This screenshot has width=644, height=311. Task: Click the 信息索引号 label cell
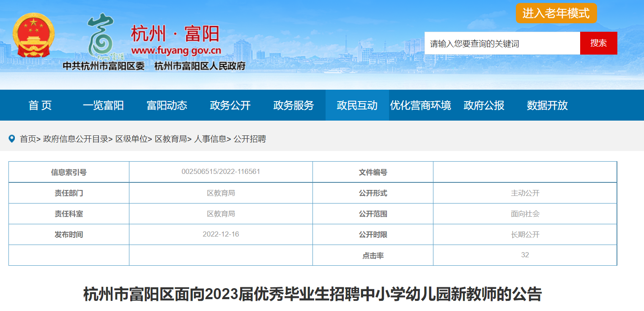tap(69, 172)
